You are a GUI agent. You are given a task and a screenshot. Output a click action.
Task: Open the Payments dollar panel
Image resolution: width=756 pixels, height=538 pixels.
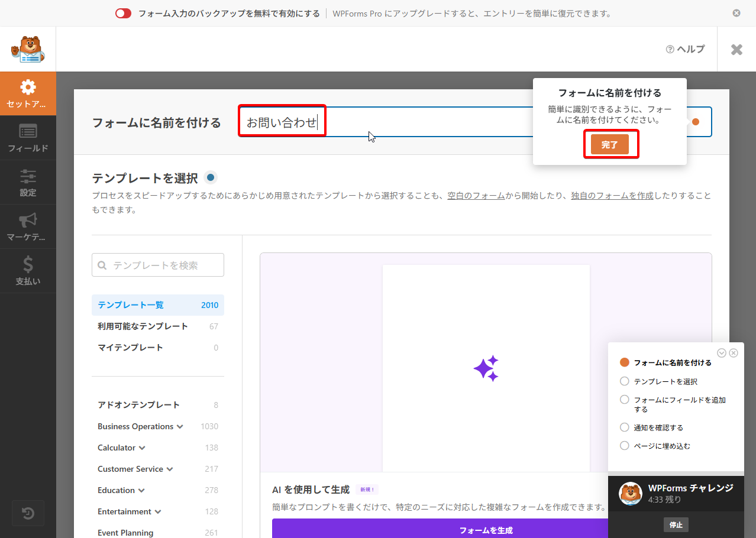(28, 271)
